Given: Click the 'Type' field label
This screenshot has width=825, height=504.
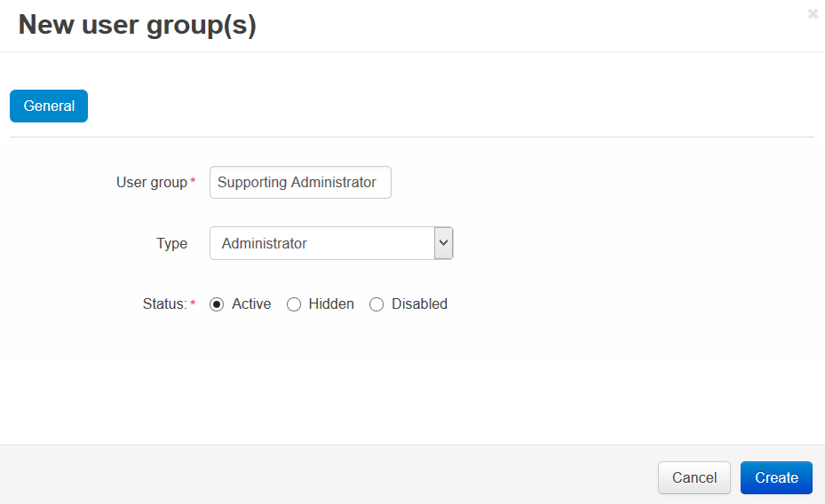Looking at the screenshot, I should pos(171,243).
